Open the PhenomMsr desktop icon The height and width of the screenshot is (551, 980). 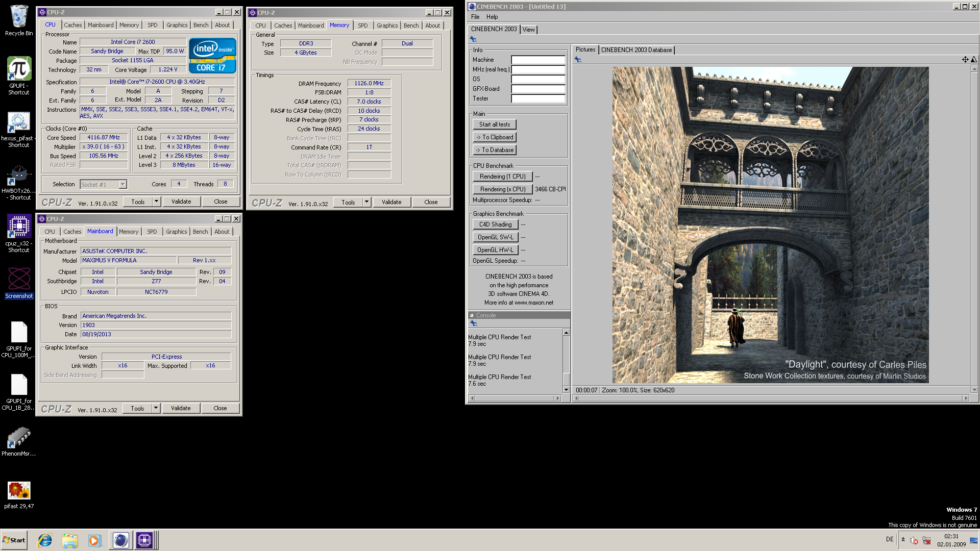pos(19,441)
